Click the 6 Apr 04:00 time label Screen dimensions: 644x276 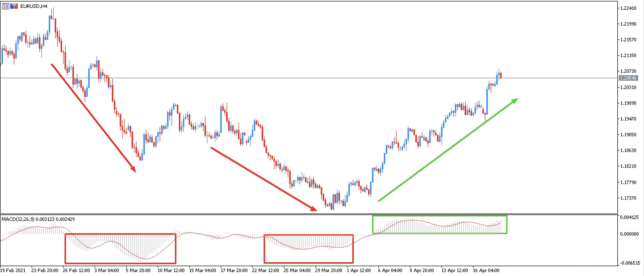tap(390, 271)
